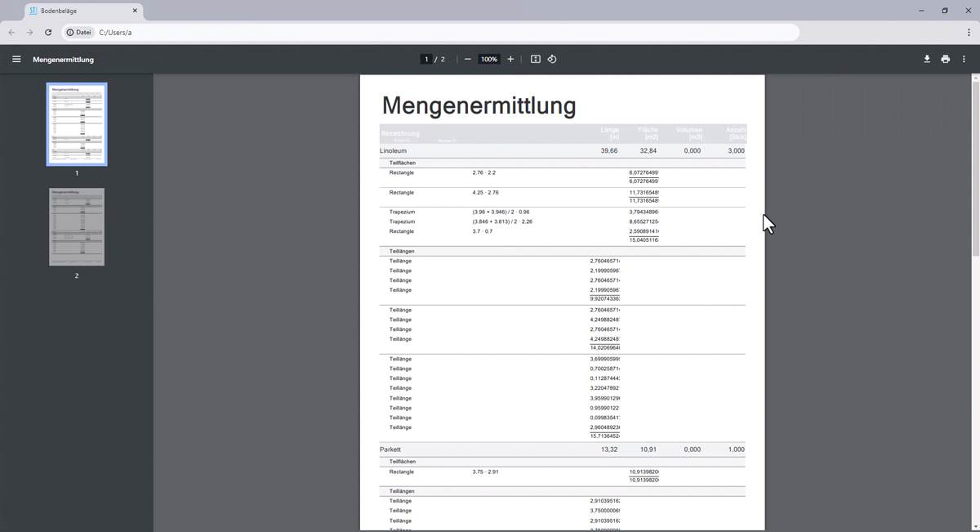Rotate the document counterclockwise

552,60
